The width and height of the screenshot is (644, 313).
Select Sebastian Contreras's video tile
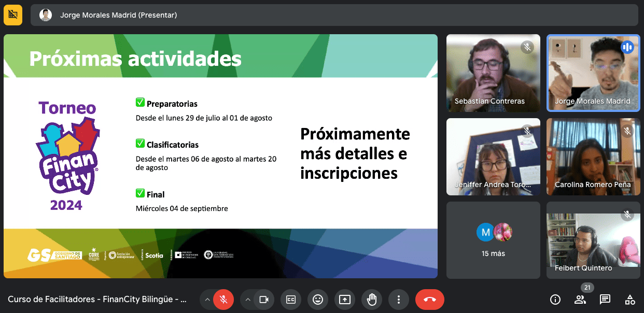tap(493, 73)
